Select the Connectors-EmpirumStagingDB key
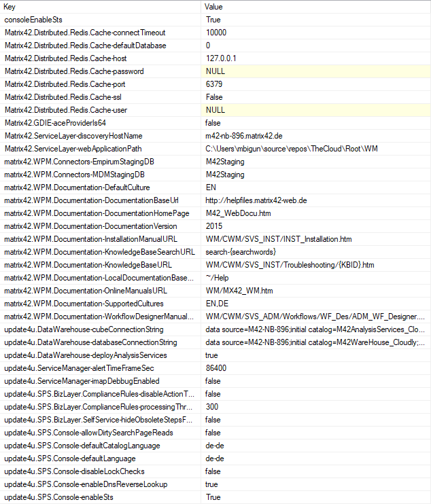431x504 pixels. pos(101,162)
